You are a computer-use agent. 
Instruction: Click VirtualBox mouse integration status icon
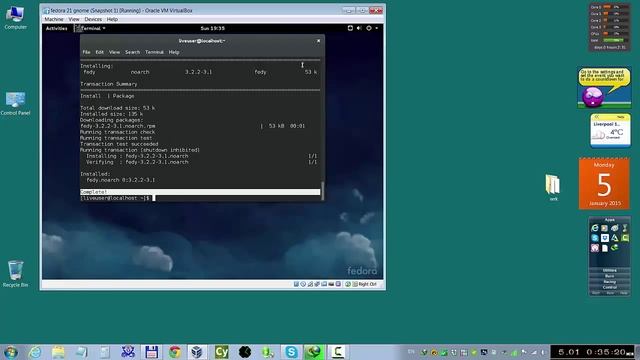pos(348,284)
